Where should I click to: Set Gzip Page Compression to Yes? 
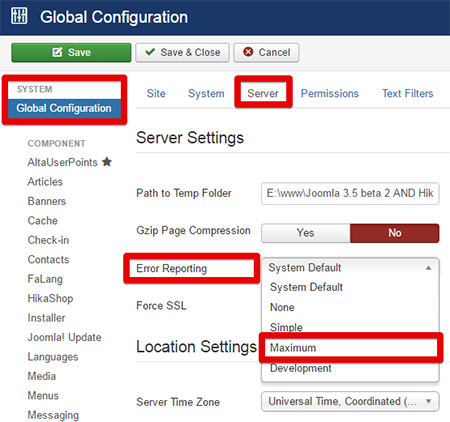click(306, 233)
